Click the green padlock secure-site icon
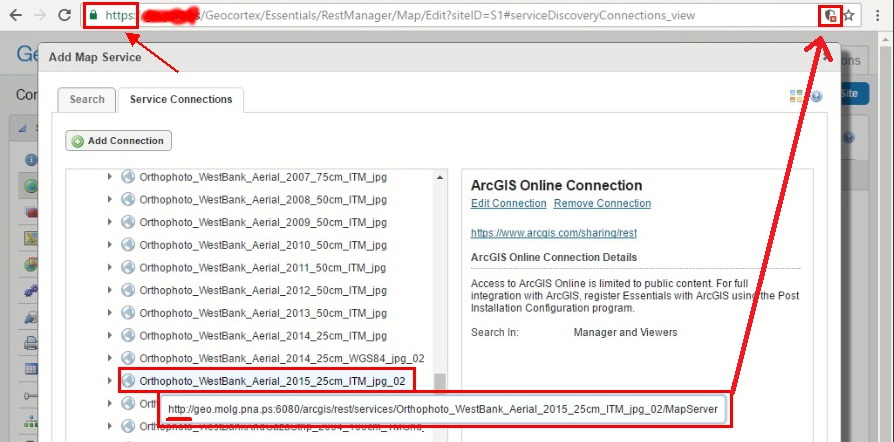This screenshot has width=894, height=442. click(x=94, y=15)
